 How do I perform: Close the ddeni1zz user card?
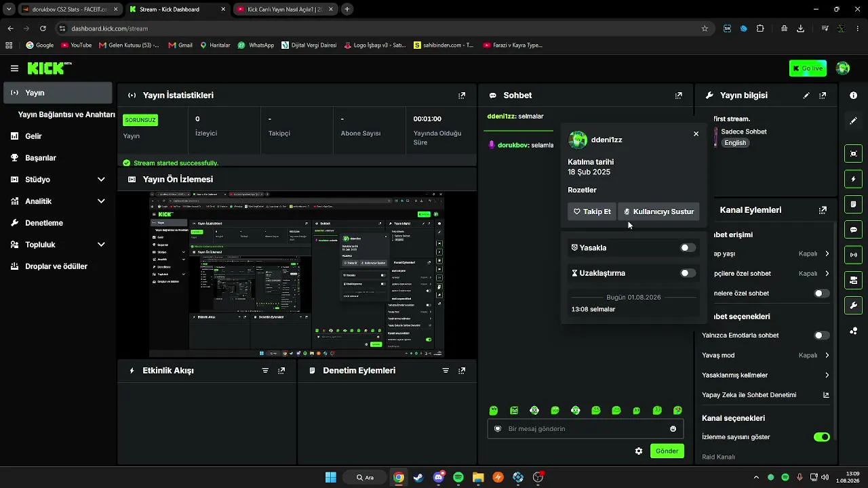pos(696,134)
